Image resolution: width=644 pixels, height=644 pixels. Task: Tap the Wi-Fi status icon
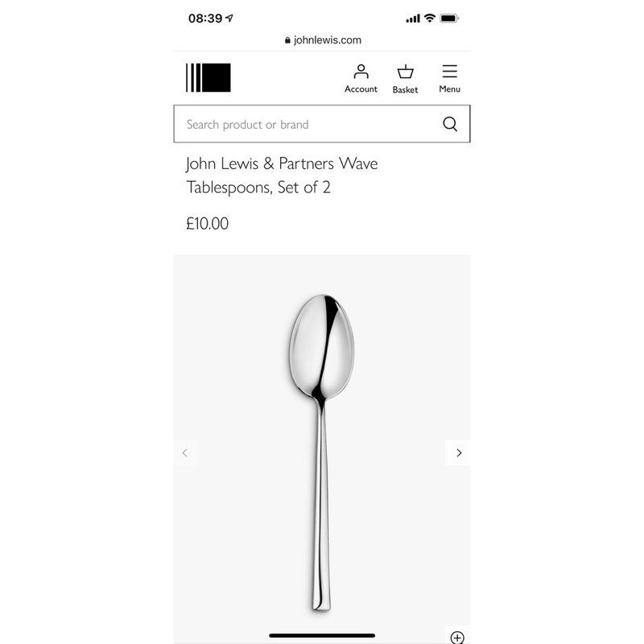click(430, 18)
